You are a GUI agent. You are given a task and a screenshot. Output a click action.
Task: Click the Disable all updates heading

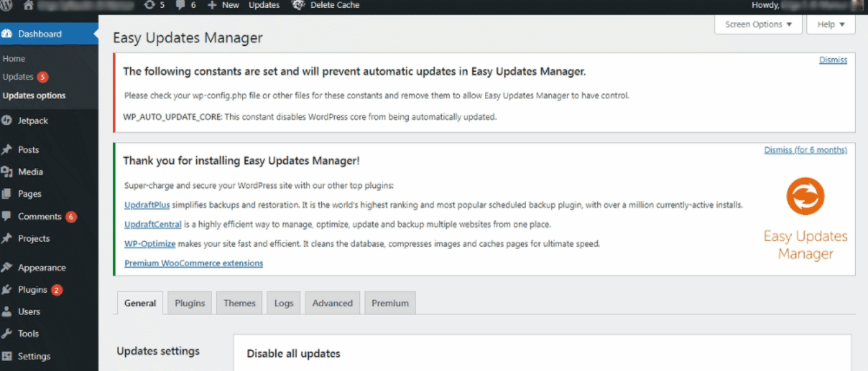[x=294, y=353]
